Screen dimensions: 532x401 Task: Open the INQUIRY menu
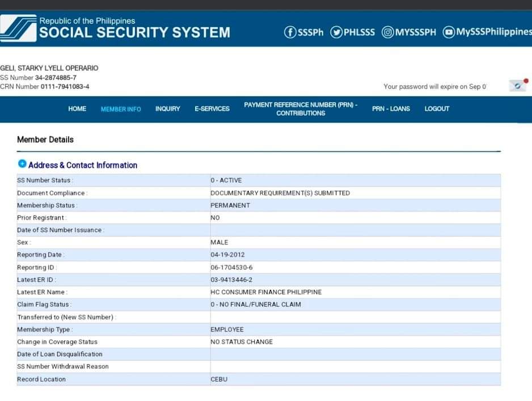[x=167, y=109]
